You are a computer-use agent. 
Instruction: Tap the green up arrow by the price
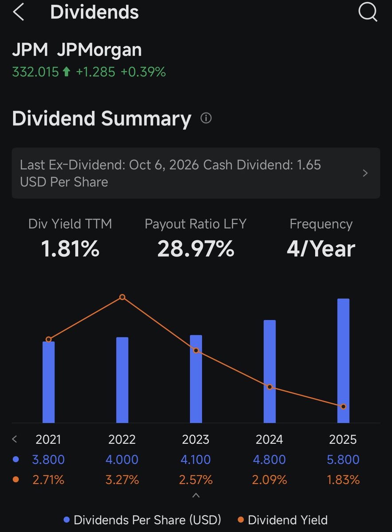pyautogui.click(x=67, y=72)
